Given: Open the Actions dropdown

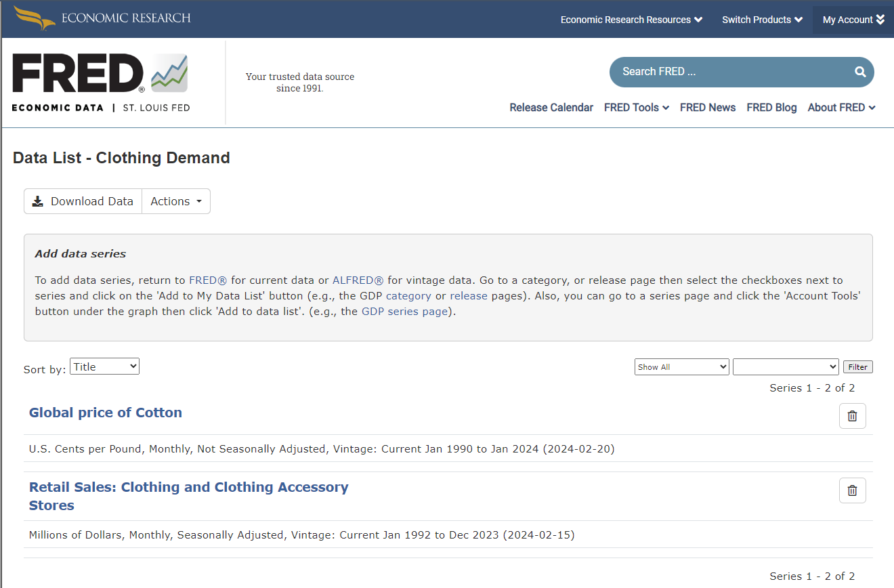Looking at the screenshot, I should (176, 201).
